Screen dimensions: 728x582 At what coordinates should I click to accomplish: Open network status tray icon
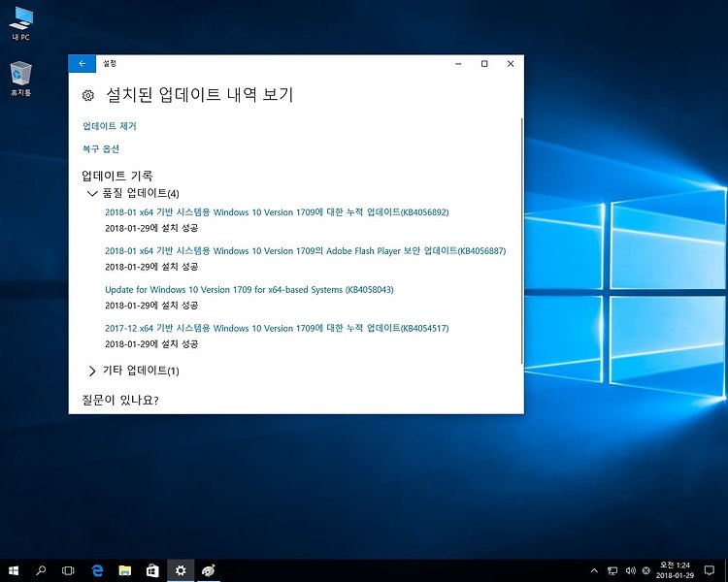click(612, 570)
